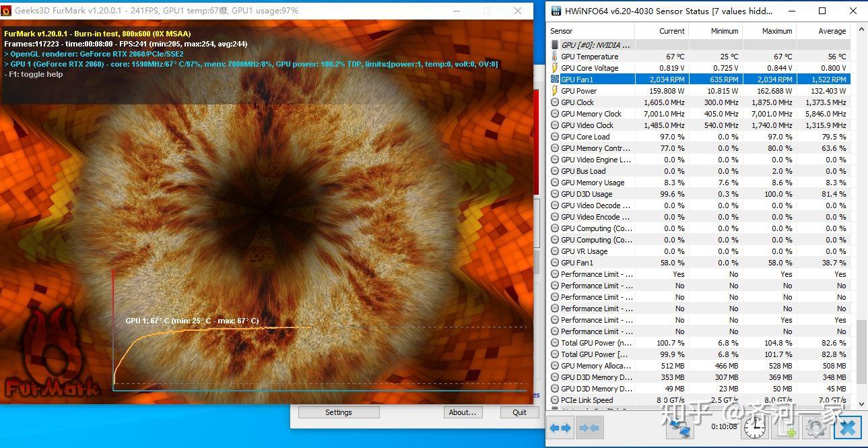This screenshot has width=868, height=448.
Task: Click the blue X close-sensors button in HWiNFO toolbar
Action: tap(848, 428)
